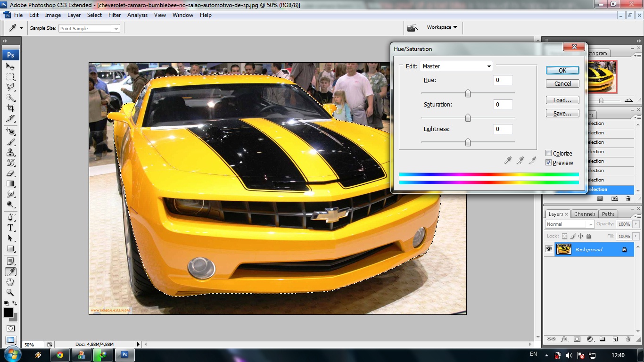This screenshot has height=362, width=644.
Task: Select the Polygonal Lasso tool
Action: tap(10, 88)
